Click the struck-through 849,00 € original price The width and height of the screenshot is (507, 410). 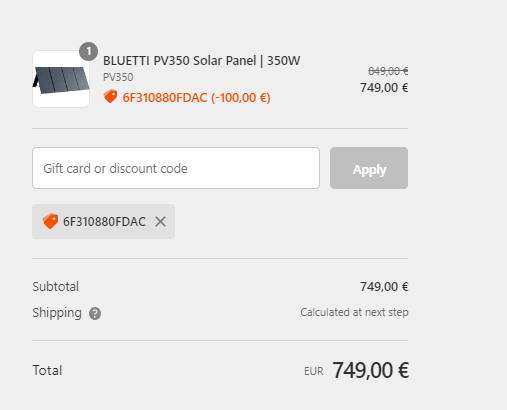[x=388, y=71]
